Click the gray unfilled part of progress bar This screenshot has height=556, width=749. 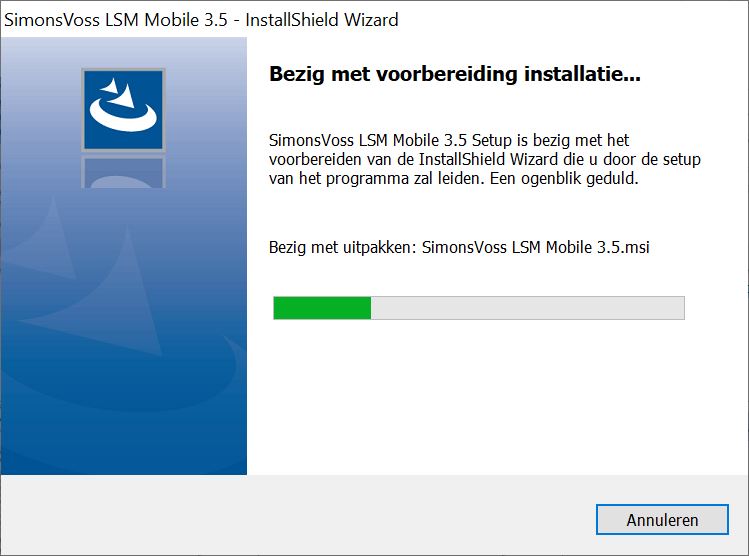pyautogui.click(x=527, y=308)
